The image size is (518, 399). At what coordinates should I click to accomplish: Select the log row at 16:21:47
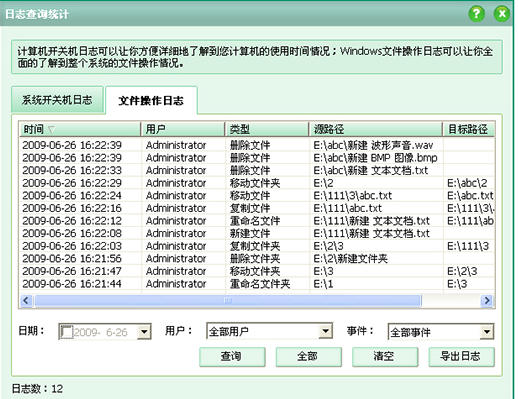coord(257,271)
